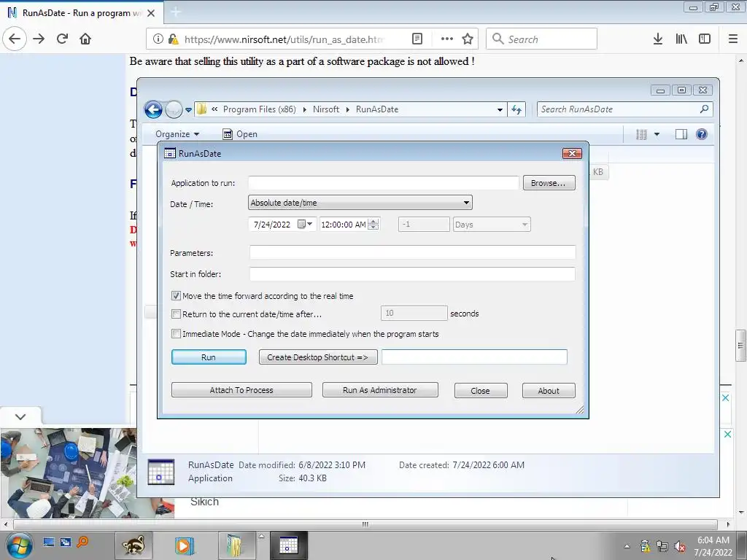Open the Organize menu in Explorer
The image size is (747, 560).
(x=177, y=134)
